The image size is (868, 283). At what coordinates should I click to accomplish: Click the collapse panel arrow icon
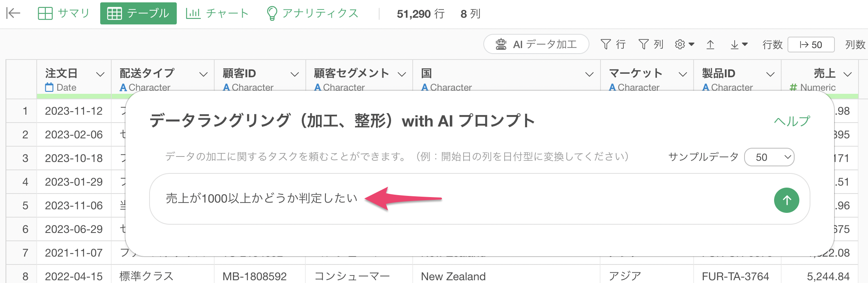click(x=13, y=13)
